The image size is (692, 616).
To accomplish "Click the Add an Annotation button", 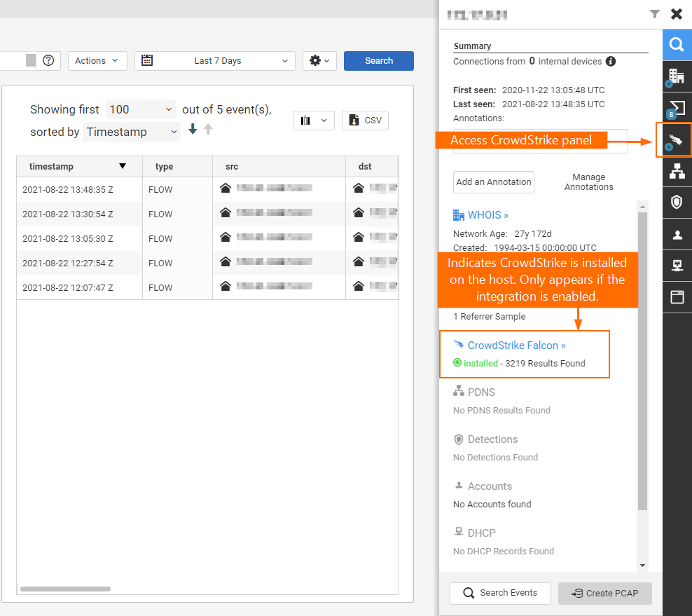I will (x=493, y=182).
